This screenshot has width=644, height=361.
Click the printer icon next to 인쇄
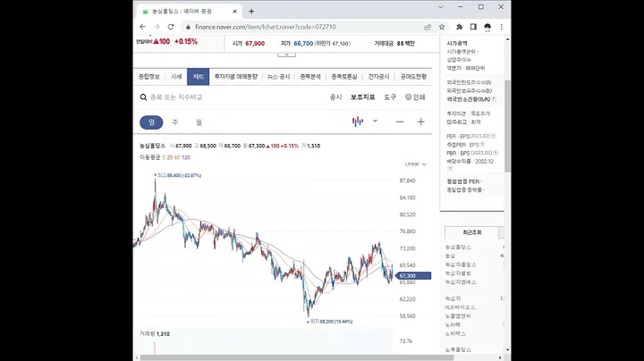tap(408, 97)
